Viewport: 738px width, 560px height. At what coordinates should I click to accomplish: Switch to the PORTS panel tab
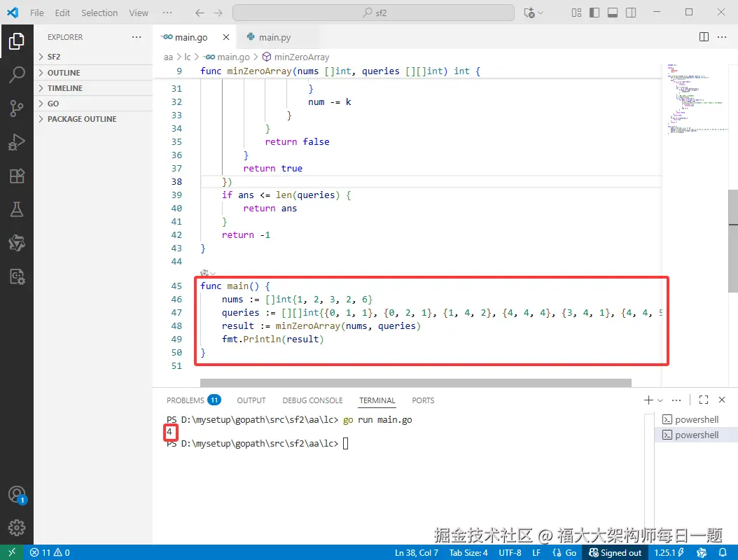pos(423,400)
